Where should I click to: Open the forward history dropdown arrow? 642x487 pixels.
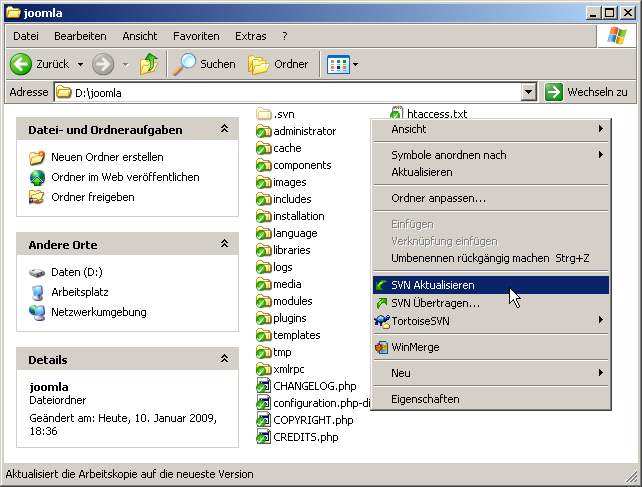point(125,64)
